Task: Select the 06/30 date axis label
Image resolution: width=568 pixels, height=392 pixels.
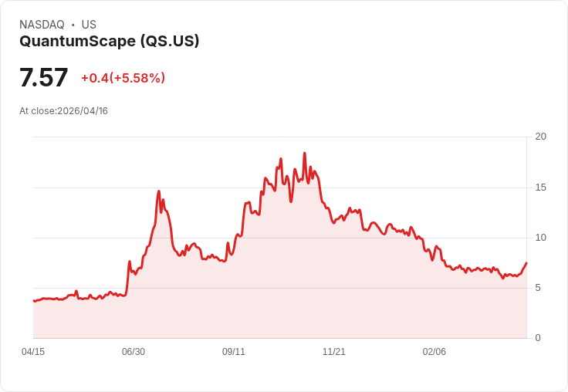Action: (x=134, y=351)
